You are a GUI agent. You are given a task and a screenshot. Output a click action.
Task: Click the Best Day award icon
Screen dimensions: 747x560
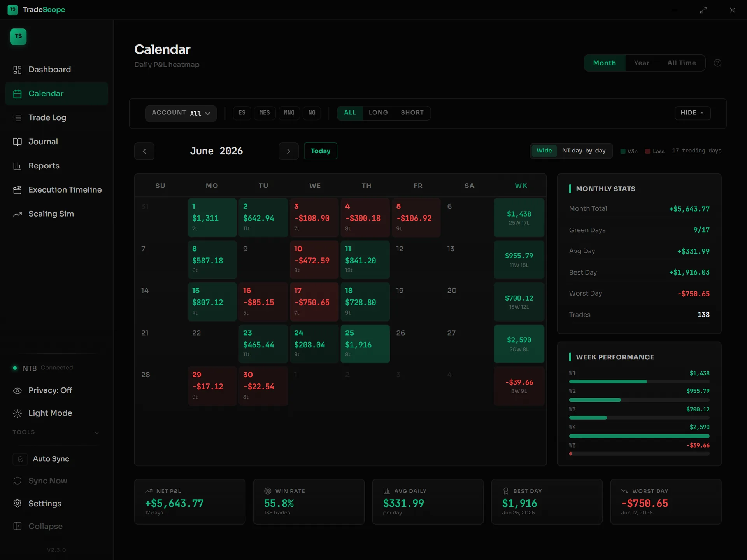click(505, 491)
